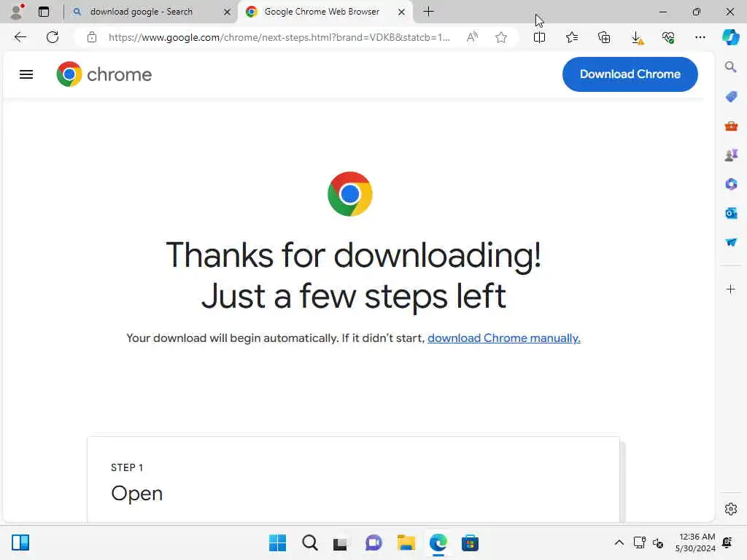
Task: Close the 'download google - Search' tab
Action: pyautogui.click(x=228, y=12)
